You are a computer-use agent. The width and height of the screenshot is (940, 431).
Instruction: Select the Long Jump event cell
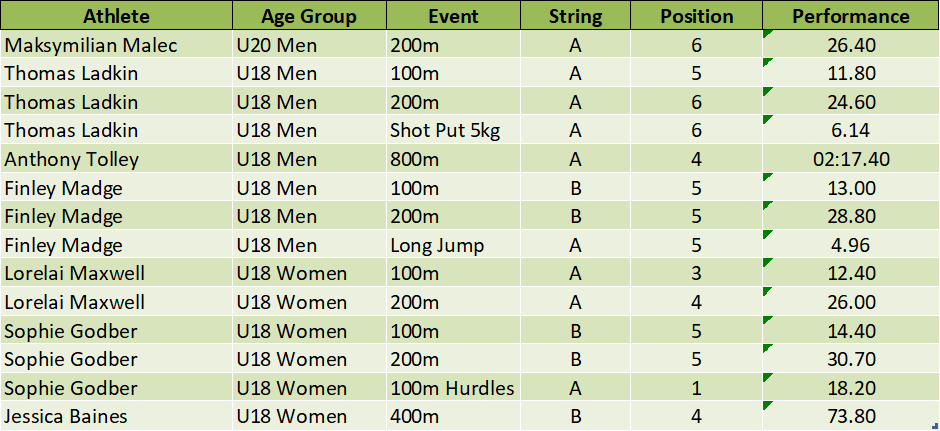click(437, 245)
